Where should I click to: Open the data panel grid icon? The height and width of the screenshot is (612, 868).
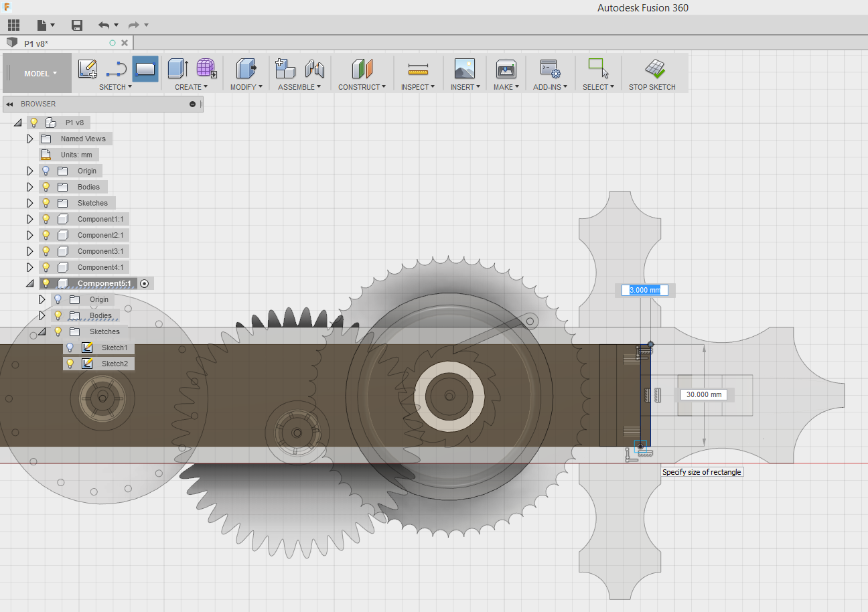point(13,25)
